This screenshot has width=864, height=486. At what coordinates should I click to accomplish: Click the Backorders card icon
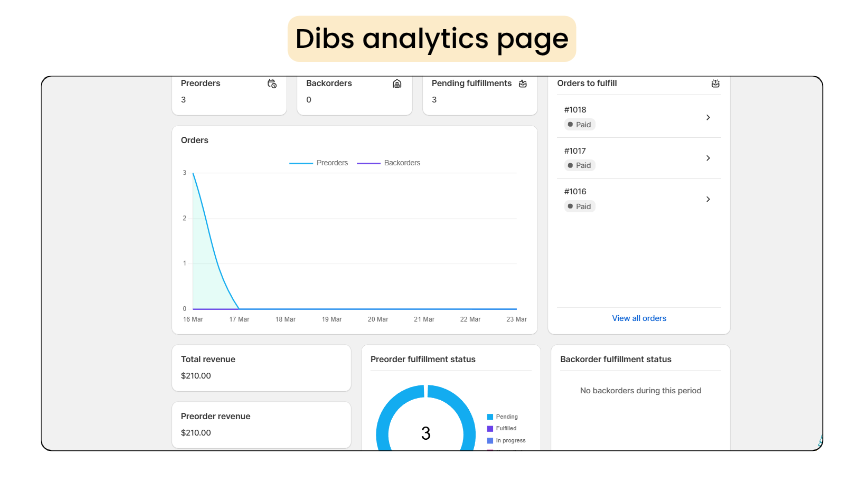[397, 84]
